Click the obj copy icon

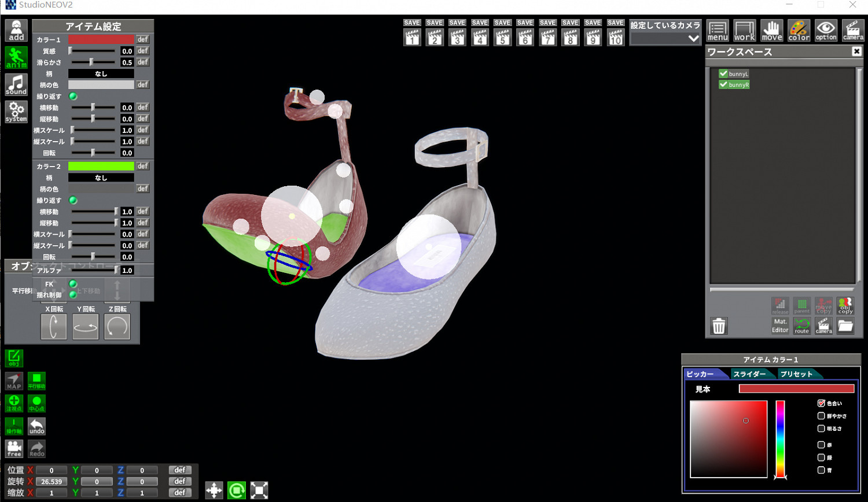845,305
